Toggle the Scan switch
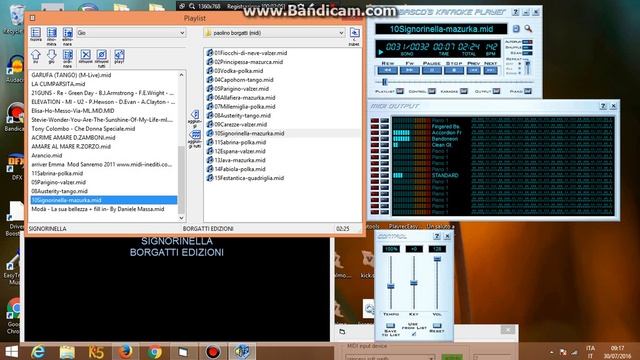Image resolution: width=640 pixels, height=360 pixels. coord(527,53)
